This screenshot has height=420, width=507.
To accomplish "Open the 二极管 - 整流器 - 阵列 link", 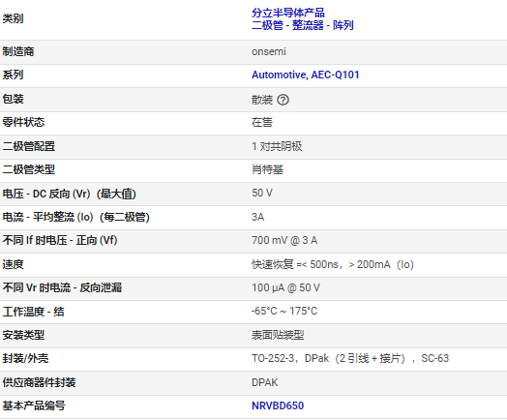I will click(x=303, y=25).
